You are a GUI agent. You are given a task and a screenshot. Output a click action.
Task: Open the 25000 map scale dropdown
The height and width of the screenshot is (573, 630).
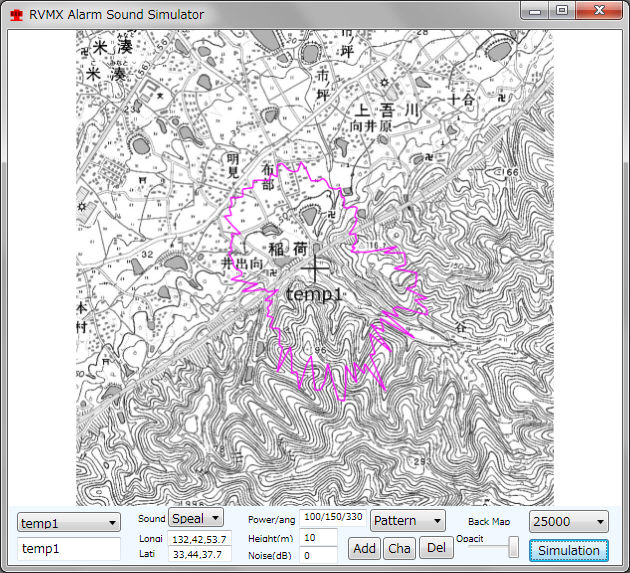[x=568, y=522]
